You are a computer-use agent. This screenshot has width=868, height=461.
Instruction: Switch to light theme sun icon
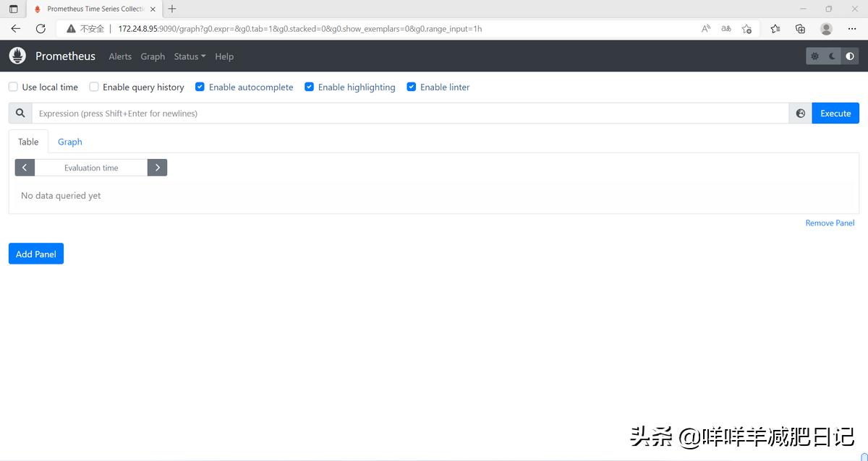tap(815, 56)
